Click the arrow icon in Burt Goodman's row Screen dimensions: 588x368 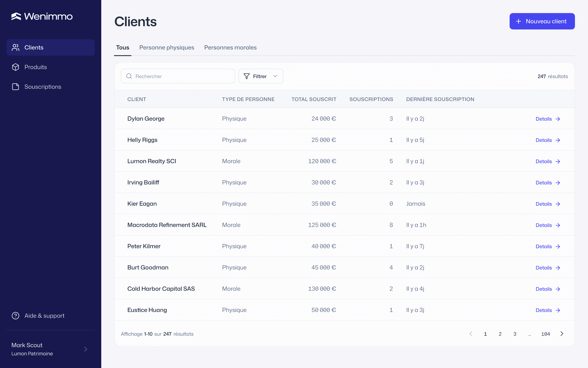click(x=558, y=268)
